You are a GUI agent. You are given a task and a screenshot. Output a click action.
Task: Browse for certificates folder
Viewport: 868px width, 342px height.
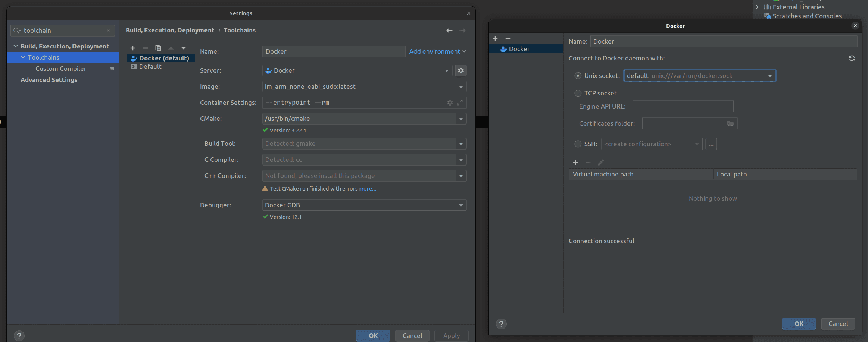click(731, 123)
